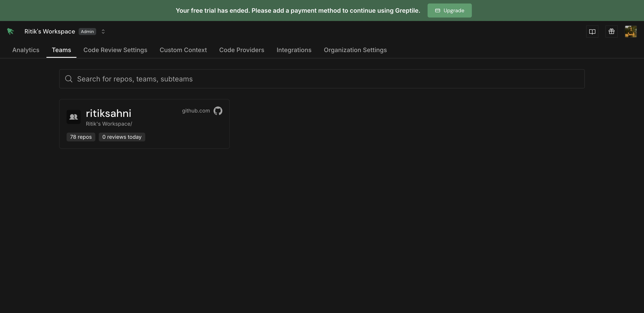Open the documentation book icon

point(593,31)
